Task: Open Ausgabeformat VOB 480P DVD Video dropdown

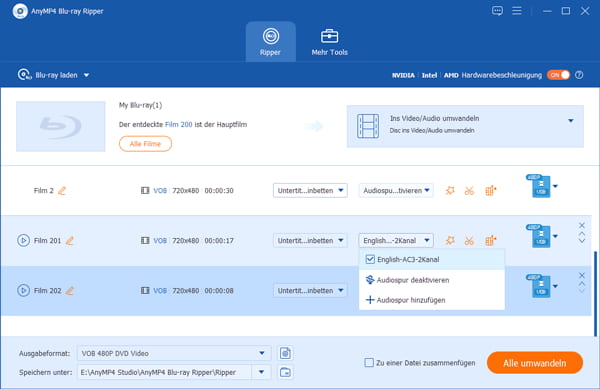Action: (x=174, y=353)
